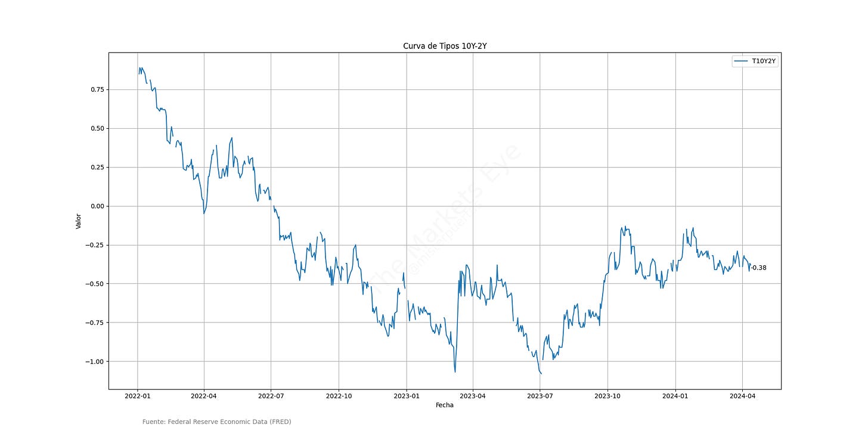Screen dimensions: 868x437
Task: Click the 2023-01 x-axis tick label
Action: coord(407,396)
